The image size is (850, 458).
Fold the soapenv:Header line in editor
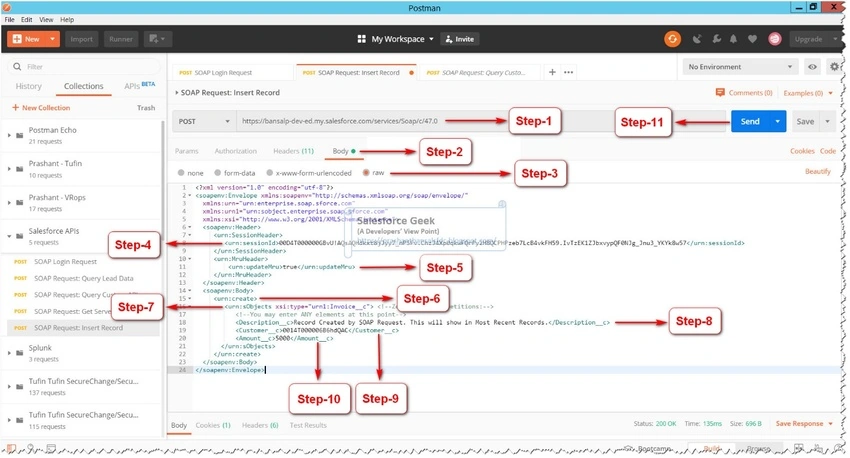pyautogui.click(x=190, y=227)
